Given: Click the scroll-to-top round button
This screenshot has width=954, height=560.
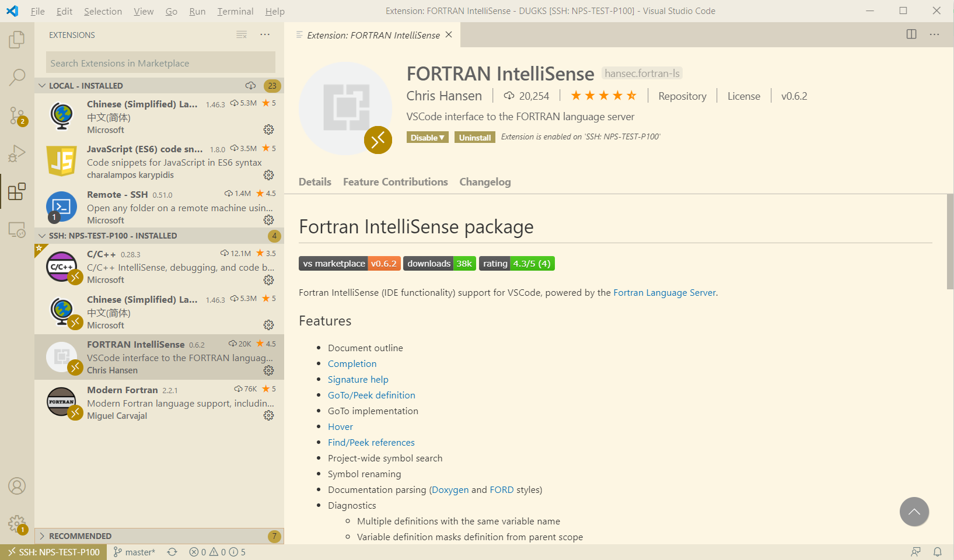Looking at the screenshot, I should coord(914,512).
